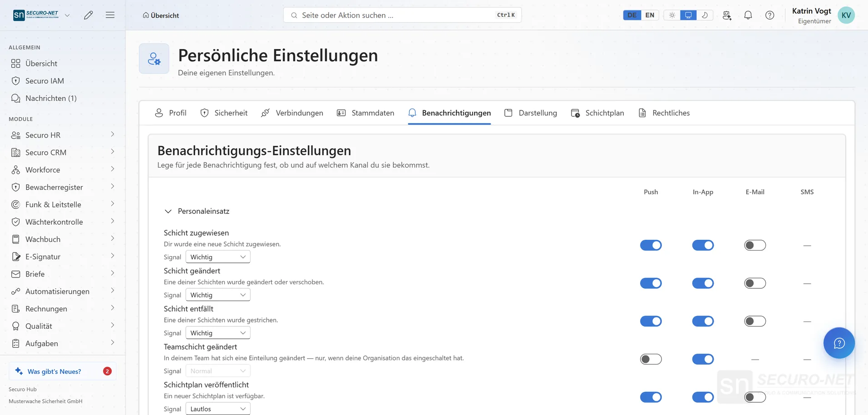Switch language to EN
The width and height of the screenshot is (868, 415).
coord(650,15)
